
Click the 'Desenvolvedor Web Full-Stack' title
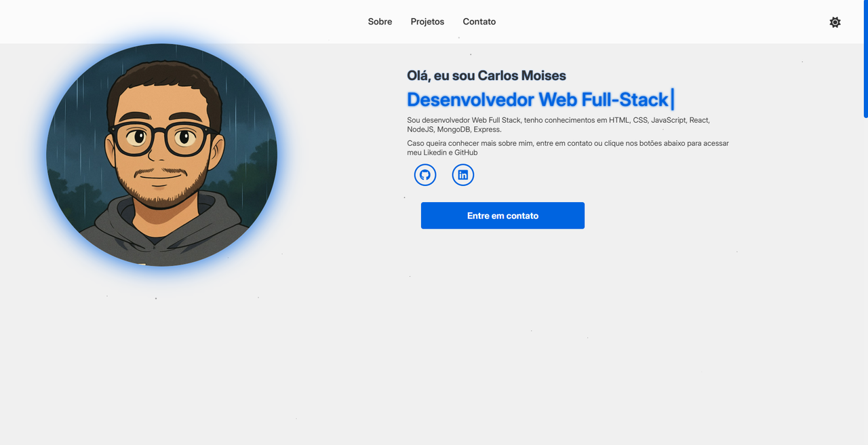(538, 100)
